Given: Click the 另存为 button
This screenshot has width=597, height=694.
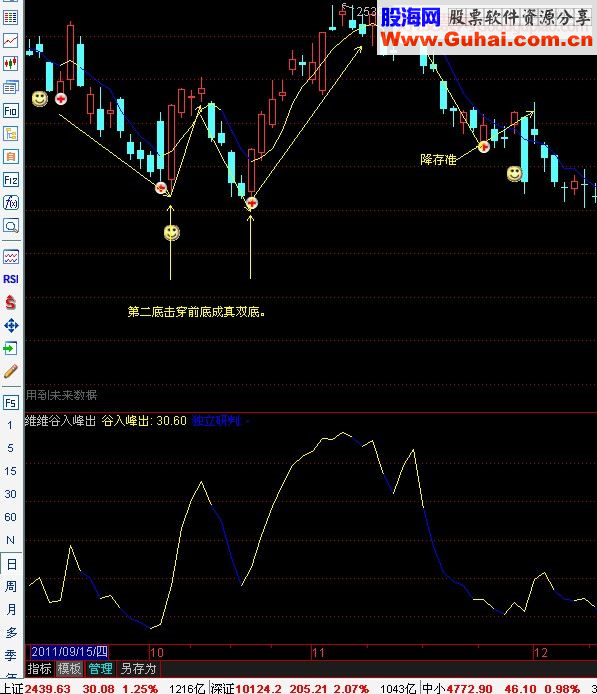Looking at the screenshot, I should click(139, 668).
